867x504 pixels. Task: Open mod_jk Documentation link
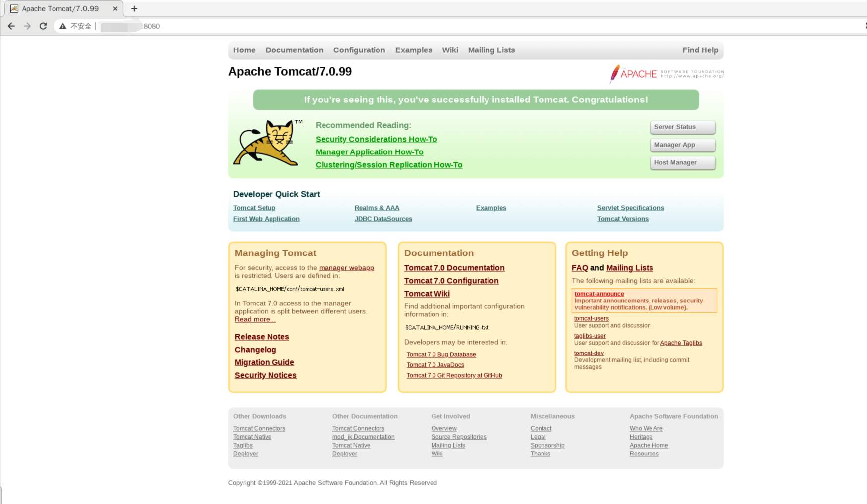364,437
